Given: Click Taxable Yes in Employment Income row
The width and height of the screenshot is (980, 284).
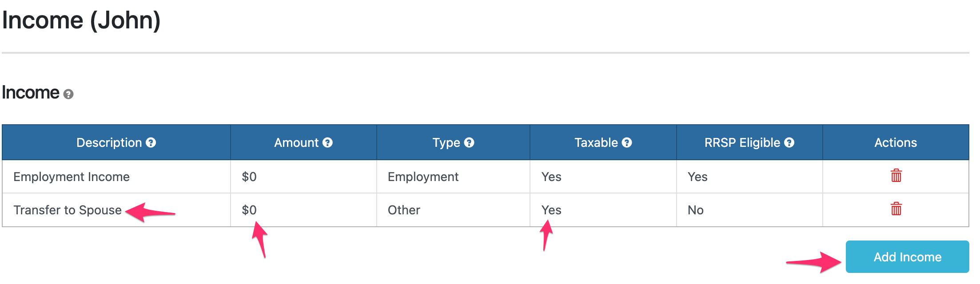Looking at the screenshot, I should tap(551, 177).
